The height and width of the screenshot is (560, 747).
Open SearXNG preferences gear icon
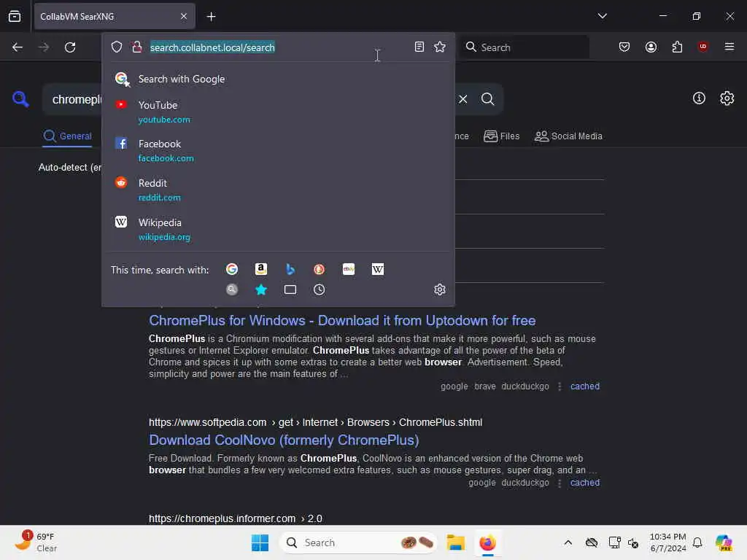click(x=727, y=98)
